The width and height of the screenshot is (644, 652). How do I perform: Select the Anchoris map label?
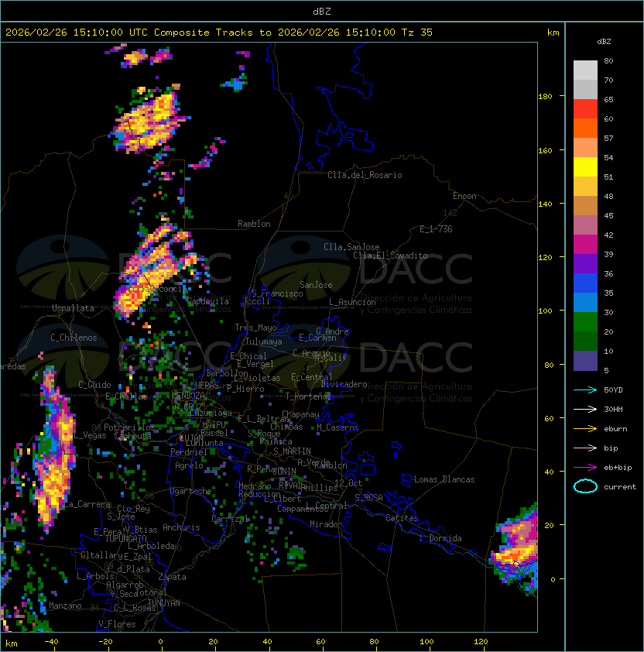tap(181, 527)
